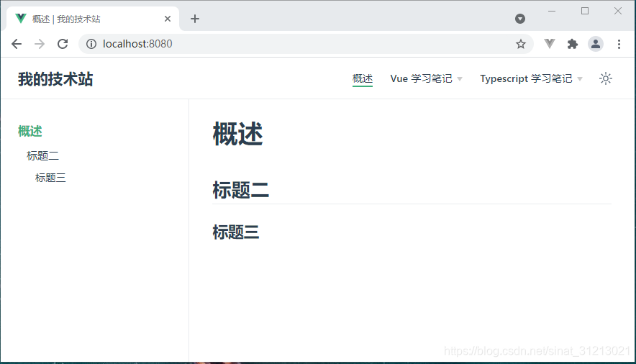Jump to 标题二 from the sidebar
This screenshot has width=636, height=364.
coord(42,155)
